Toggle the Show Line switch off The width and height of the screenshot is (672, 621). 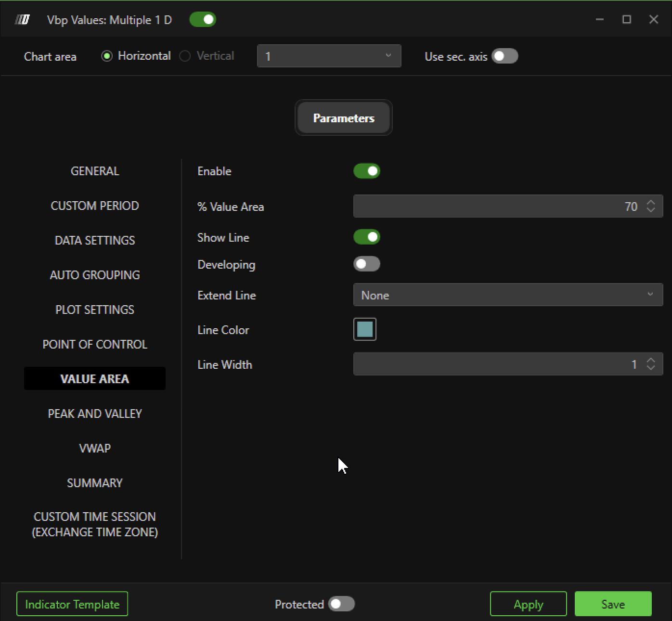[x=367, y=237]
